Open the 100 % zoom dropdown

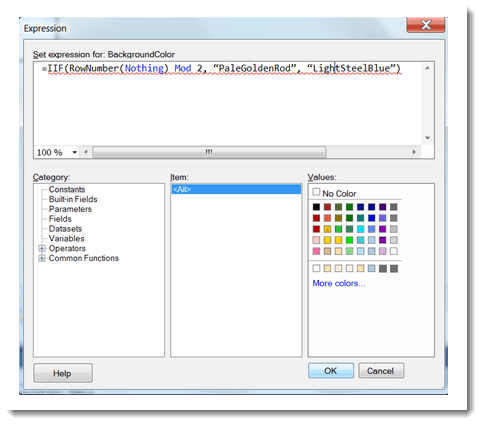tap(74, 152)
